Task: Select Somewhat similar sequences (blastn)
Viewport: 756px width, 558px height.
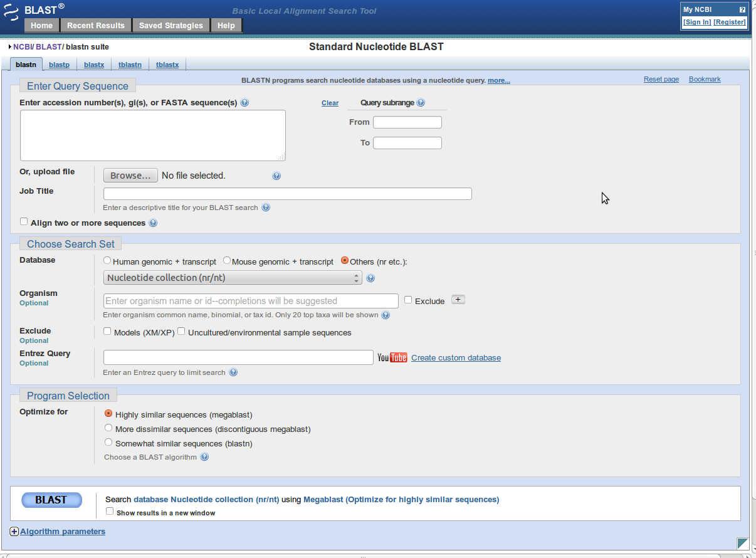Action: (x=108, y=443)
